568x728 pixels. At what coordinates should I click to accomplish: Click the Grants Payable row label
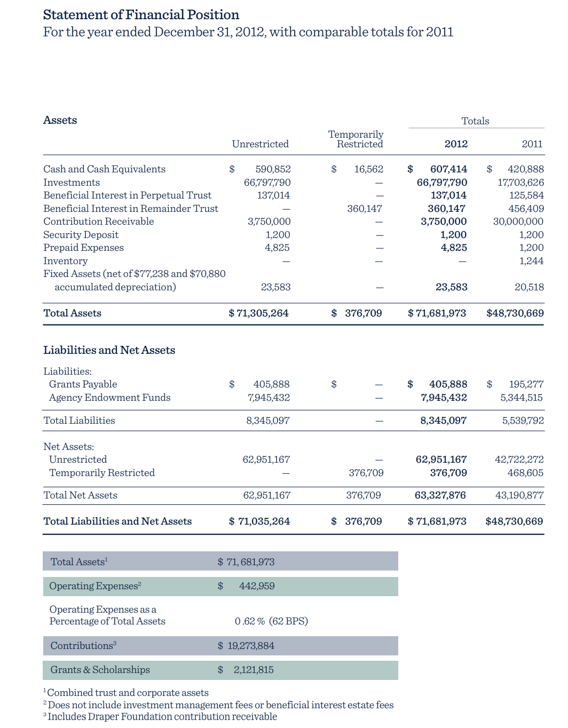pyautogui.click(x=83, y=384)
